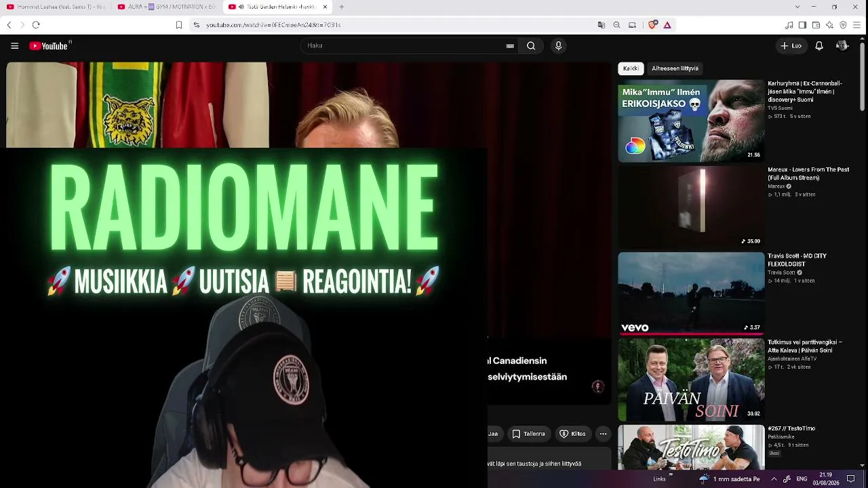Image resolution: width=868 pixels, height=488 pixels.
Task: Open the Travis Scott MO CITY FLEXOLOGIST title
Action: pyautogui.click(x=797, y=260)
